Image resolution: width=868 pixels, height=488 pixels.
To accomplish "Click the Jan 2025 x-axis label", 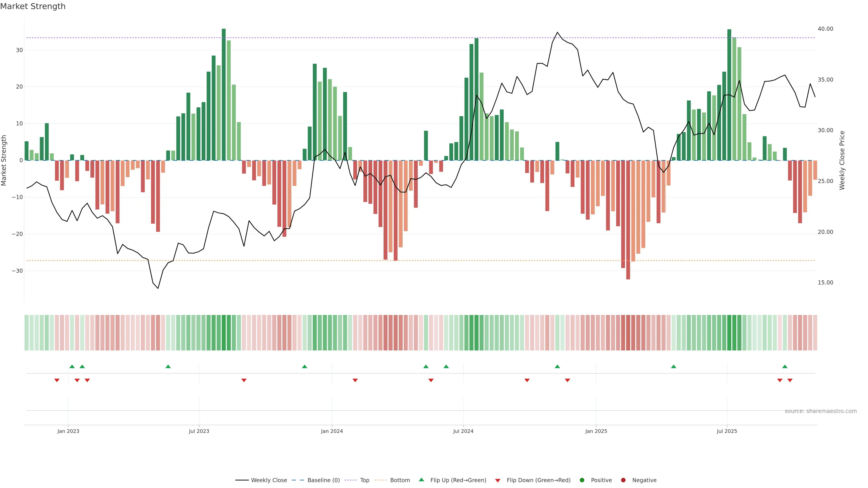I will [596, 431].
